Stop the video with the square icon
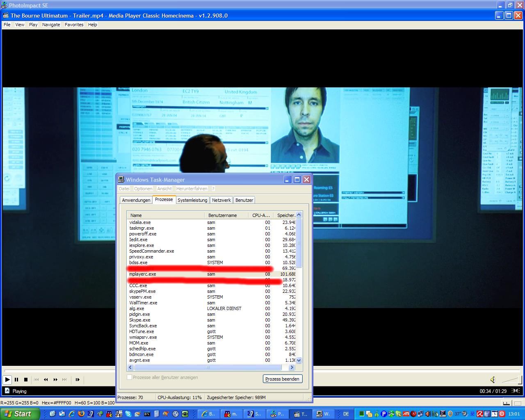 26,380
